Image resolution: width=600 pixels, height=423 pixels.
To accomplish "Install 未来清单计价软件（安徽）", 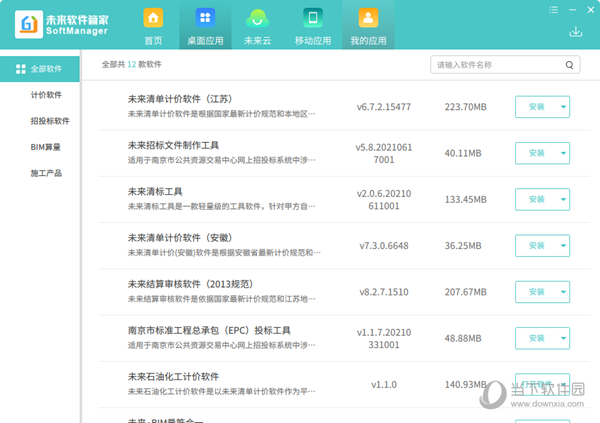I will pyautogui.click(x=536, y=246).
